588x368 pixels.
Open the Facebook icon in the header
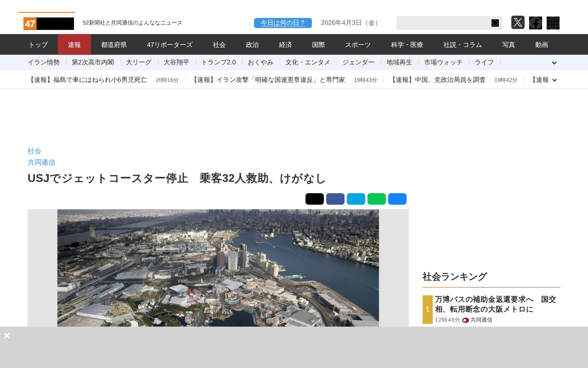[536, 23]
